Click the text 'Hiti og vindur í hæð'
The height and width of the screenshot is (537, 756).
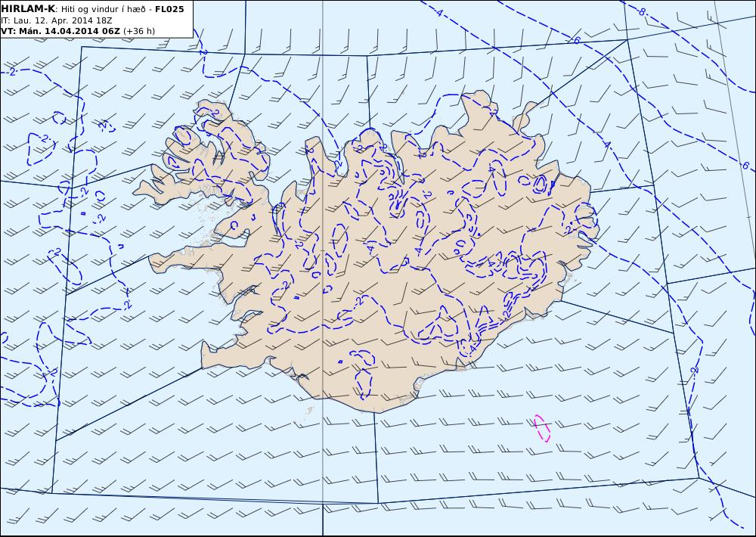point(103,9)
